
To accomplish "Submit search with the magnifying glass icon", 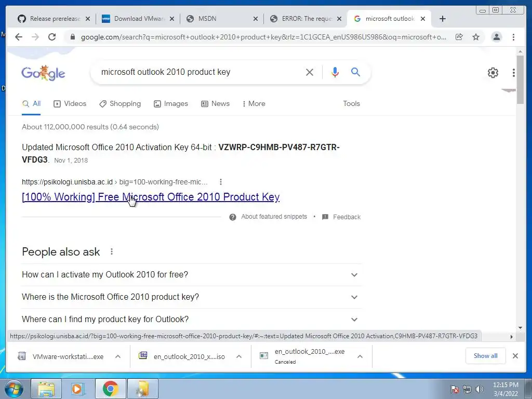I will (x=355, y=72).
